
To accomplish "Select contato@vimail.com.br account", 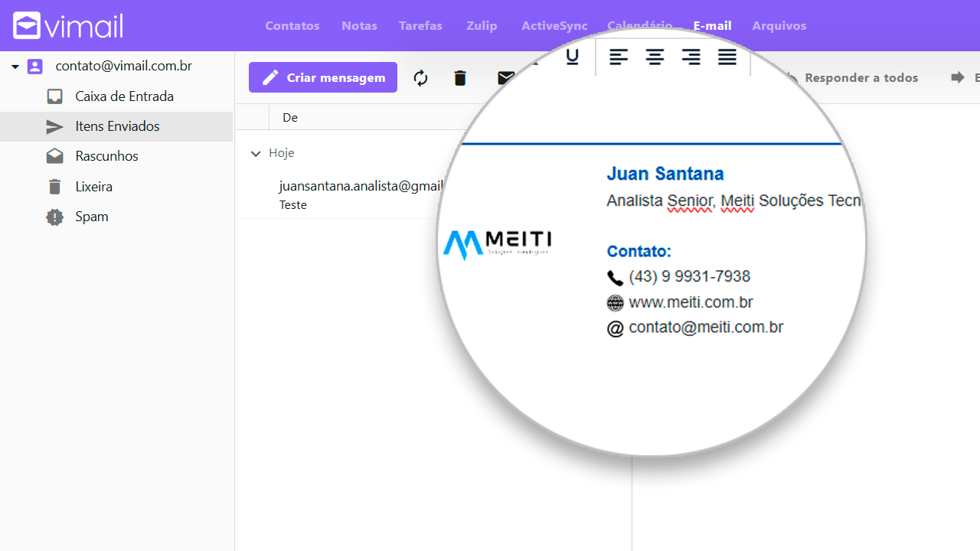I will pos(123,66).
